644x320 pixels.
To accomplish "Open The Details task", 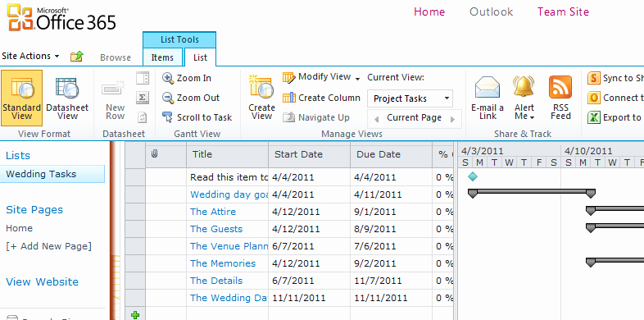I will [216, 281].
